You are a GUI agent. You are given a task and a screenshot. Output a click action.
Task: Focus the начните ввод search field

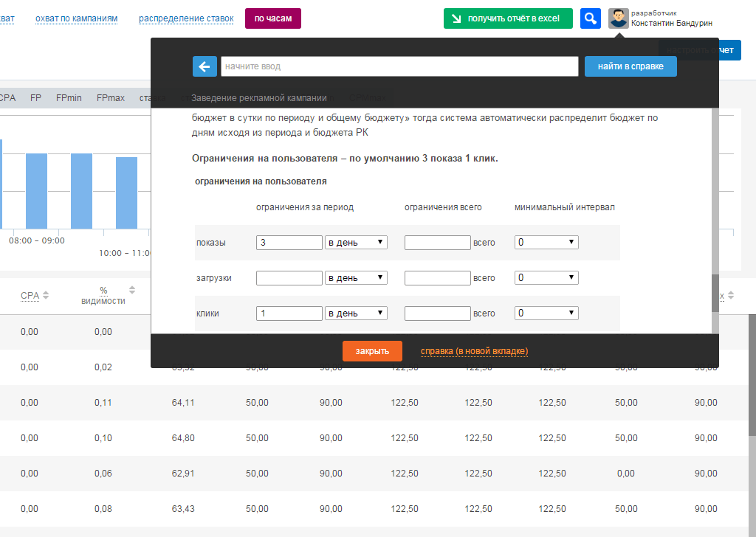tap(399, 66)
